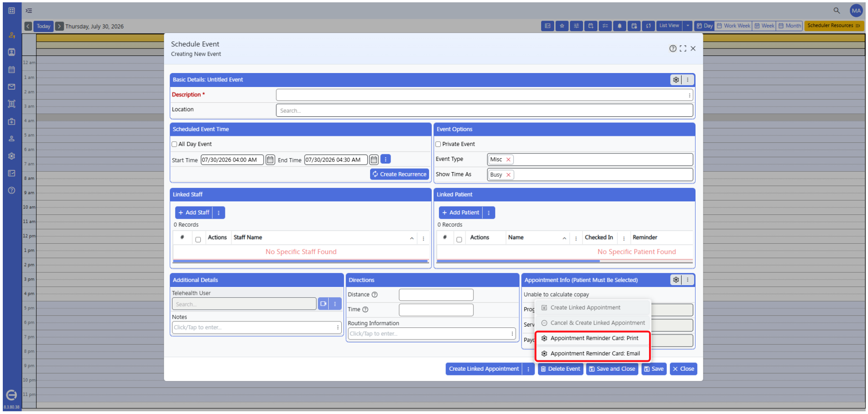
Task: Click the notification bell in scheduler toolbar
Action: (x=620, y=26)
